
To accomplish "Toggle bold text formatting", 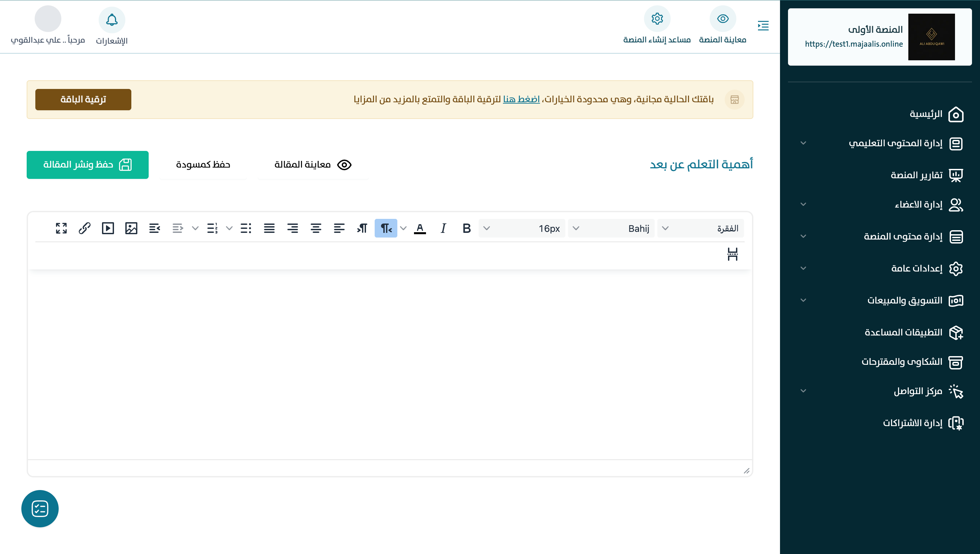I will [x=466, y=228].
